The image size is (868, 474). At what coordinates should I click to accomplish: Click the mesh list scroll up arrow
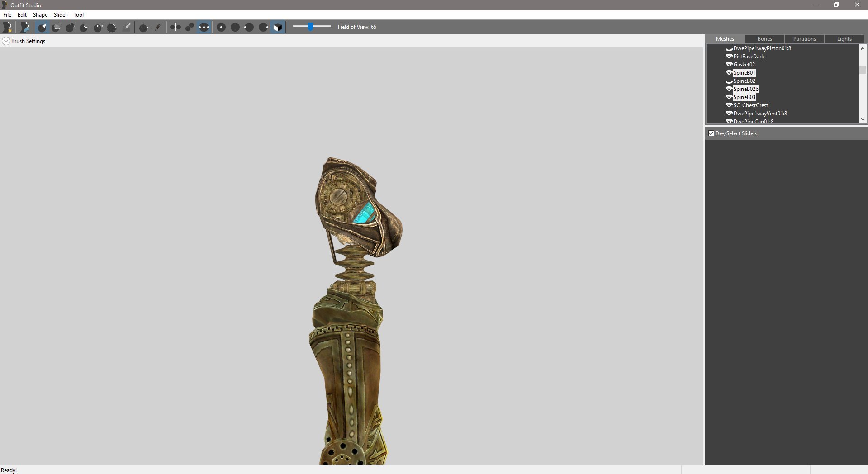(x=863, y=48)
